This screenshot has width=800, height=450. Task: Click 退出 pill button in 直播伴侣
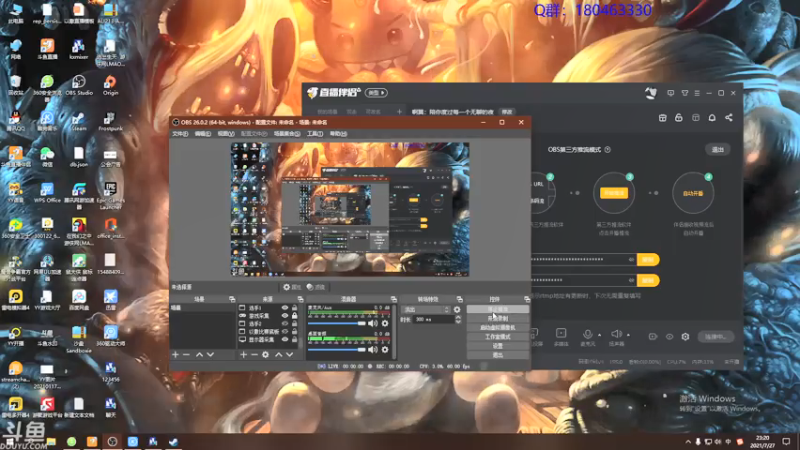point(717,149)
